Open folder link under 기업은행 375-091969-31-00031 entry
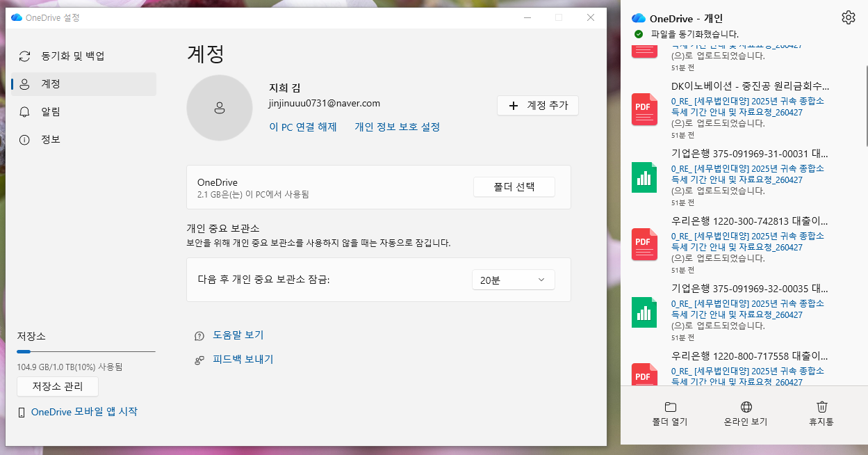 (x=748, y=174)
